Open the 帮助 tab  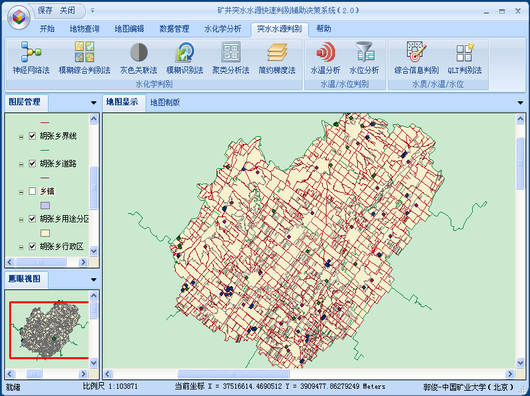pos(323,29)
